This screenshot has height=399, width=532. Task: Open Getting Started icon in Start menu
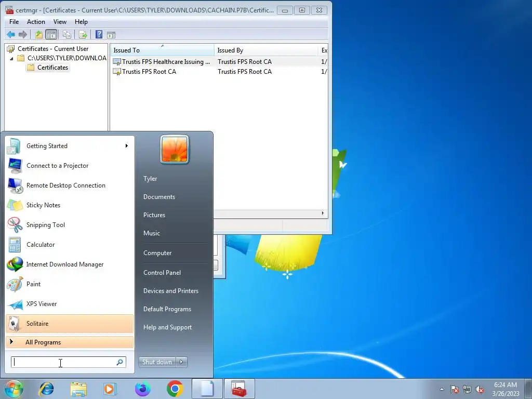[14, 146]
